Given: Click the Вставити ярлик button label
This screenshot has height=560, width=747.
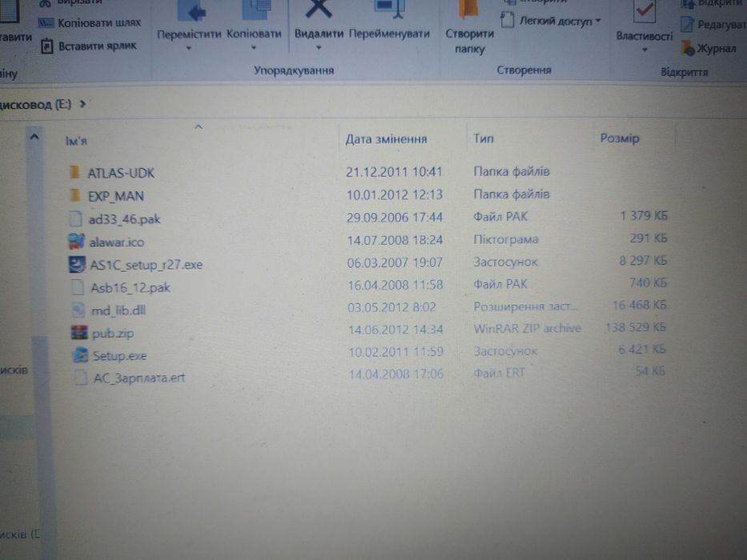Looking at the screenshot, I should coord(98,46).
